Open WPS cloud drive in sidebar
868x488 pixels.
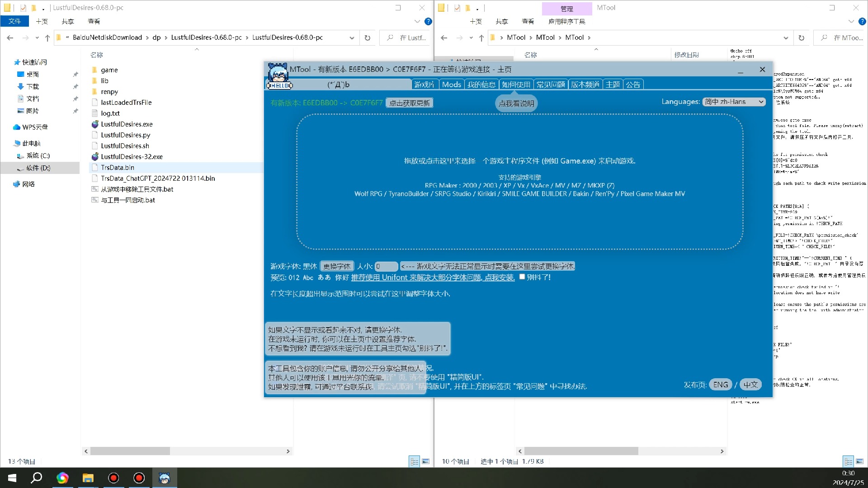[x=30, y=127]
